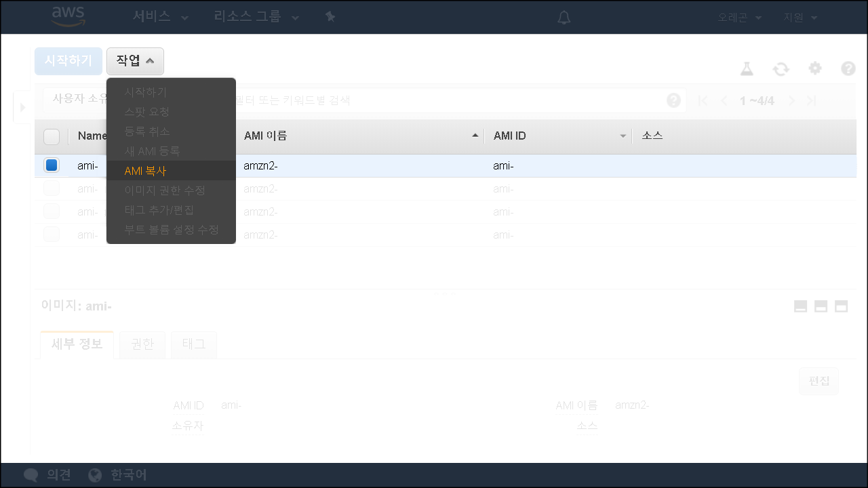Choose 이미지 권한 수정 menu item
Screen dimensions: 868x488
[171, 190]
